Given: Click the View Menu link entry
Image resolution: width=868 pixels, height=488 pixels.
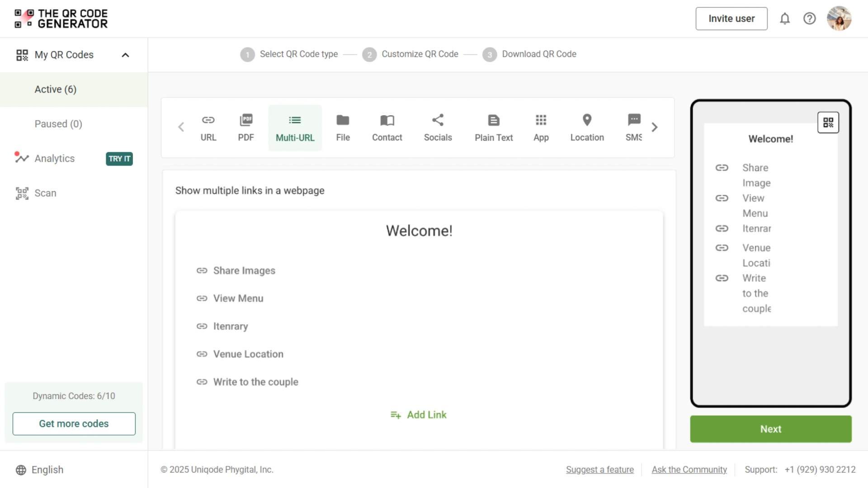Looking at the screenshot, I should point(230,299).
